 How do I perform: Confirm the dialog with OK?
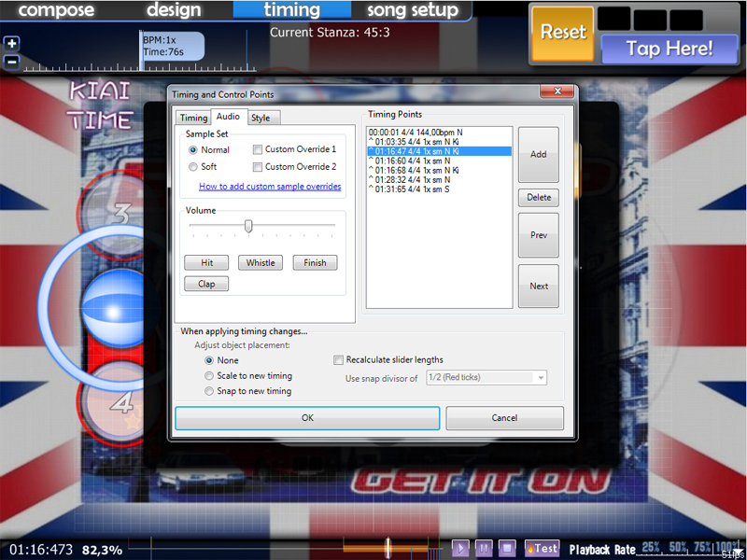point(307,418)
